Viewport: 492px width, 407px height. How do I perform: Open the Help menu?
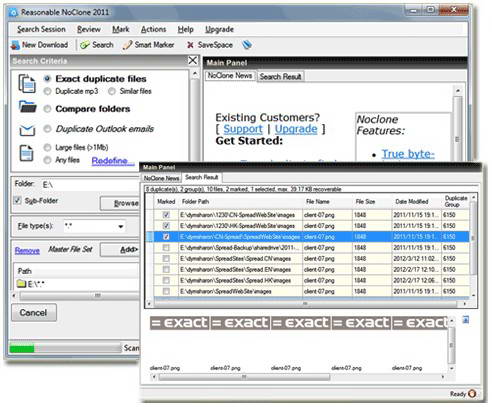click(x=185, y=29)
